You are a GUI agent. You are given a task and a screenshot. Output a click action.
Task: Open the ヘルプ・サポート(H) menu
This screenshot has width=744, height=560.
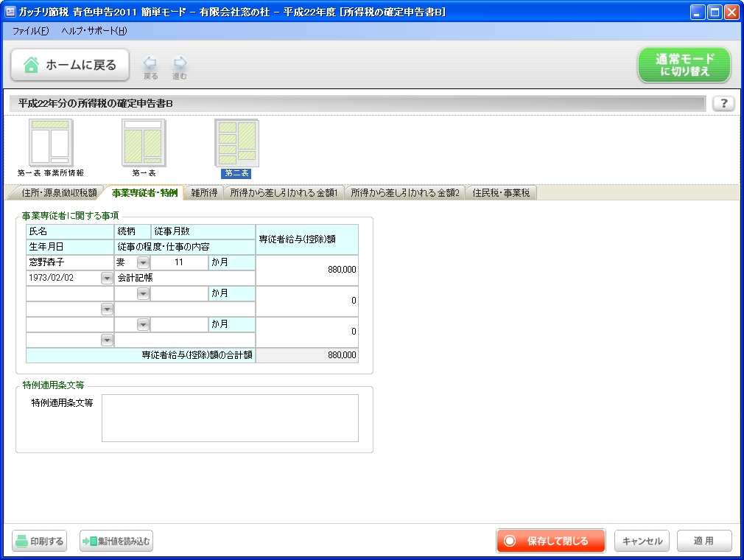pyautogui.click(x=94, y=32)
